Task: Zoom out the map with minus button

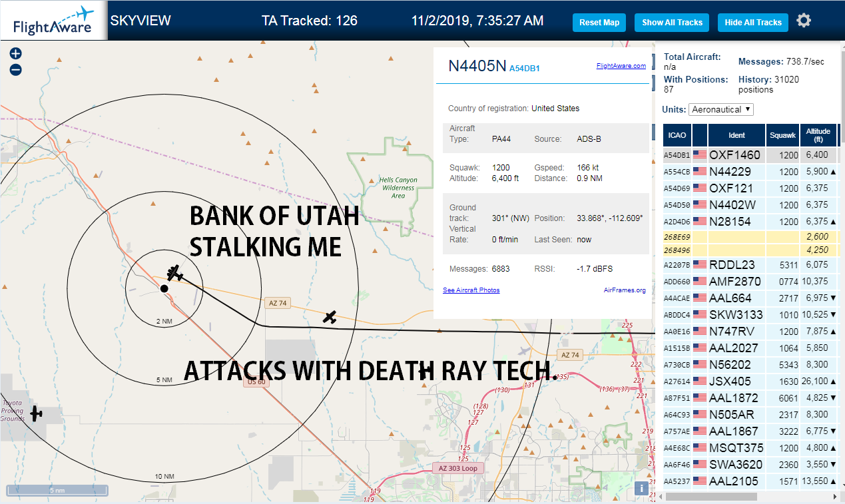Action: tap(16, 69)
